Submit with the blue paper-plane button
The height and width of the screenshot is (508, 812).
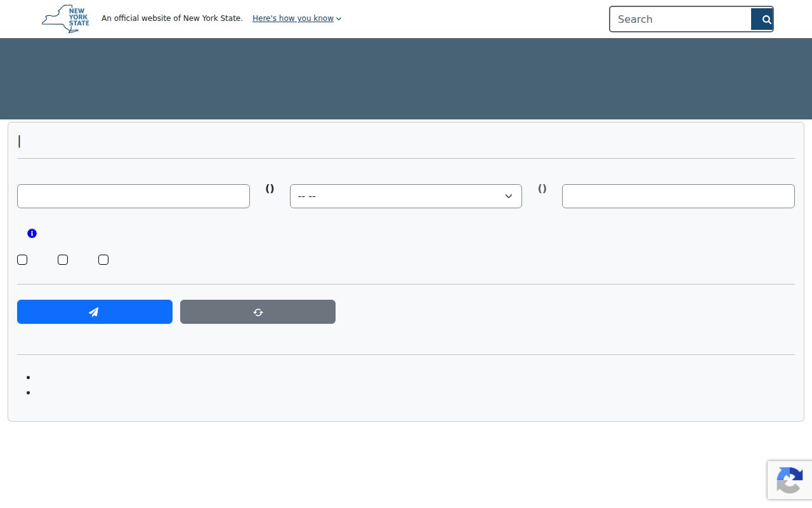[x=95, y=312]
